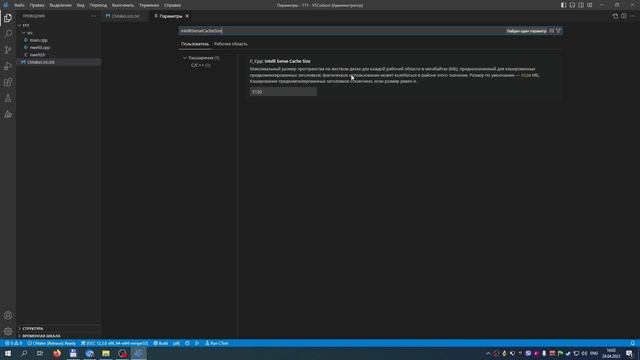The width and height of the screenshot is (640, 360).
Task: Launch target with play icon
Action: coord(197,343)
